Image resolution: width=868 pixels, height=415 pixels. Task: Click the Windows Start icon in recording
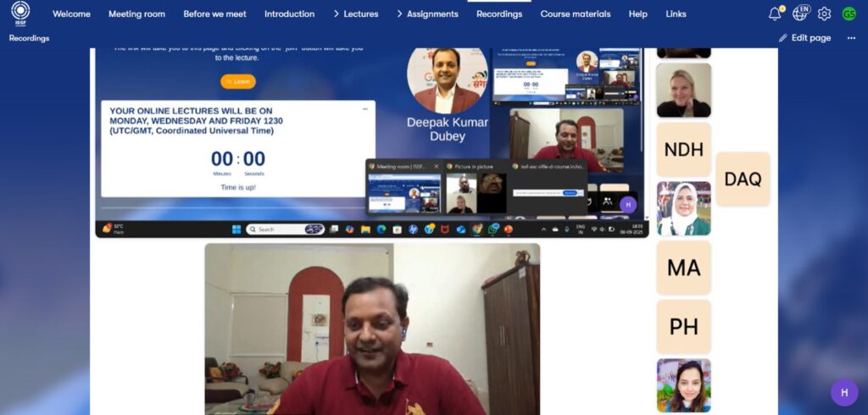pos(236,230)
